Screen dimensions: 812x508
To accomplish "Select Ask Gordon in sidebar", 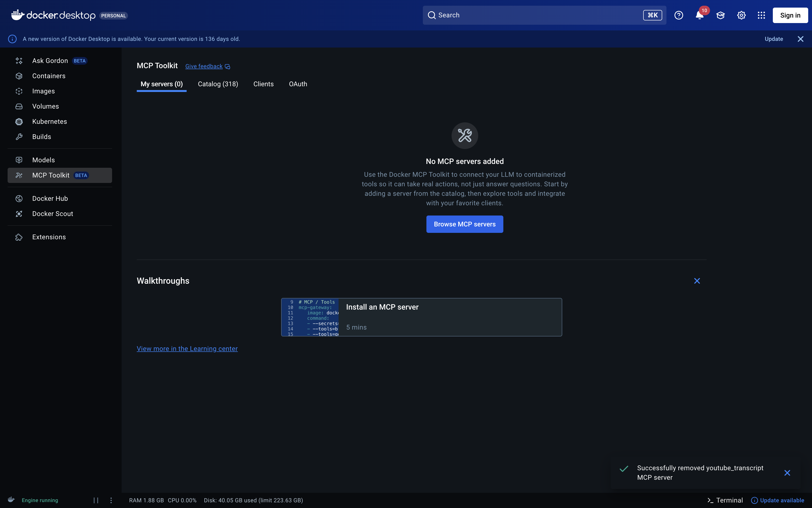I will pyautogui.click(x=60, y=61).
